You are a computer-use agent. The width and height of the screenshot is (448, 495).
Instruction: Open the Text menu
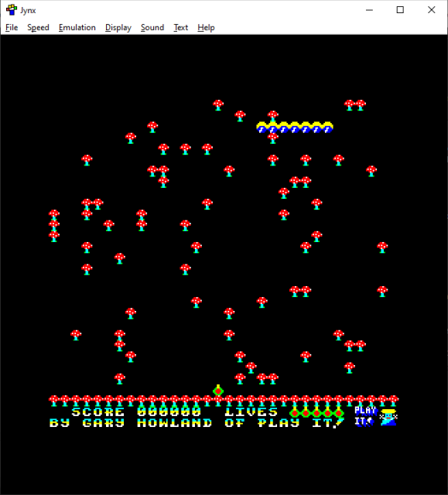click(181, 28)
